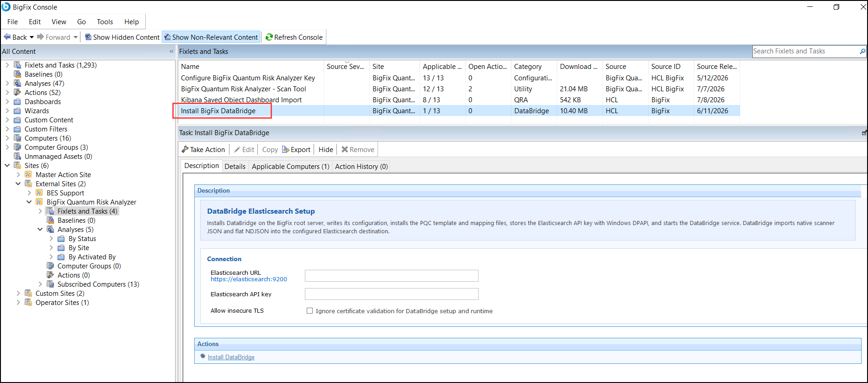
Task: Click the Computers (16) icon
Action: click(x=17, y=138)
